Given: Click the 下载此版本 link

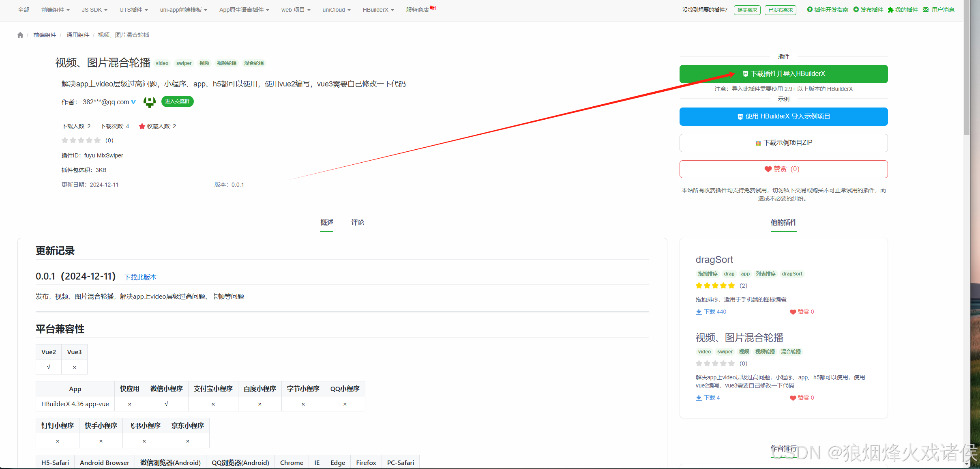Looking at the screenshot, I should [x=140, y=277].
